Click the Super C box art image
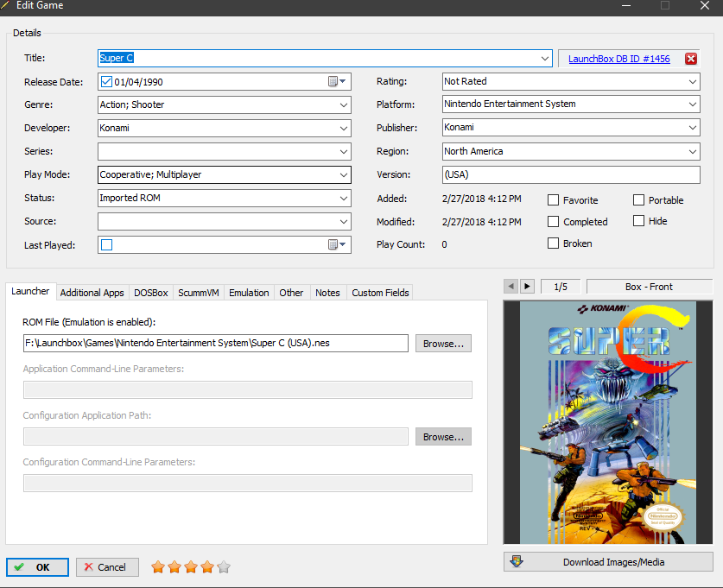 coord(608,422)
